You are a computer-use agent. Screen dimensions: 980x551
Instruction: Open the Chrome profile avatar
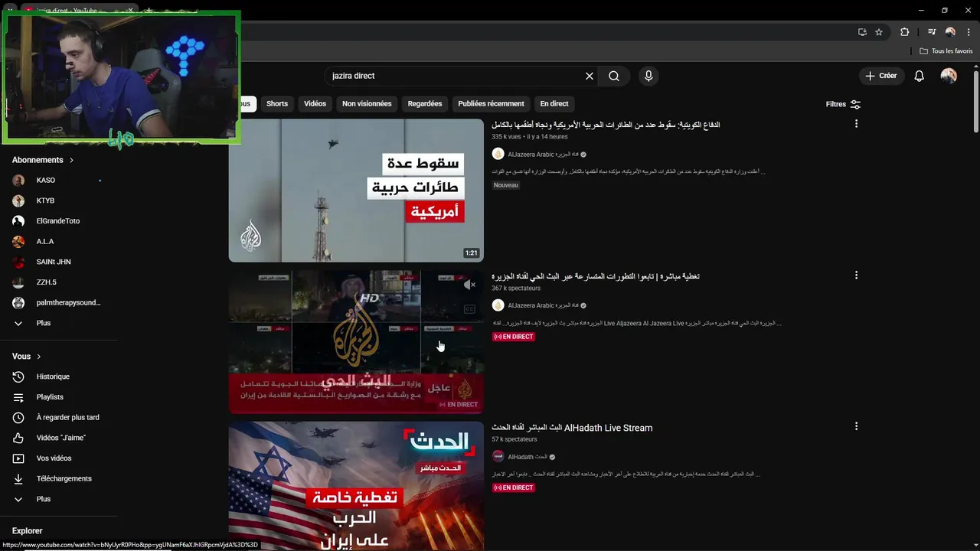coord(950,32)
